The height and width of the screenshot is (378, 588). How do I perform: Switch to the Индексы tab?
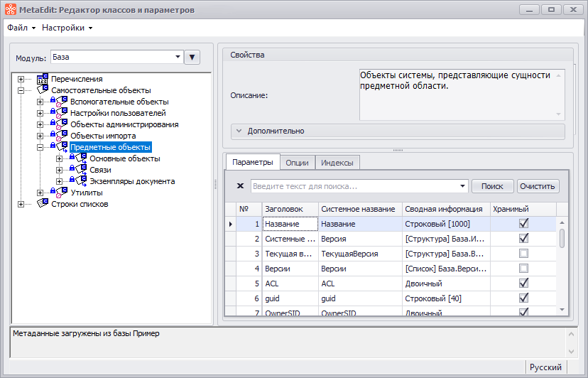[337, 163]
